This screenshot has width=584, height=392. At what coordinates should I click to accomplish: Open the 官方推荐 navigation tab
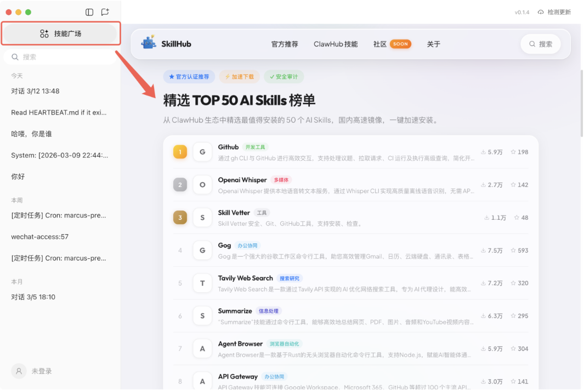pyautogui.click(x=285, y=44)
